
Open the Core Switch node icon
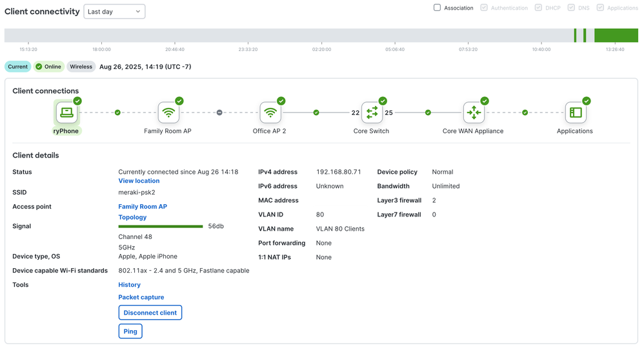[372, 112]
